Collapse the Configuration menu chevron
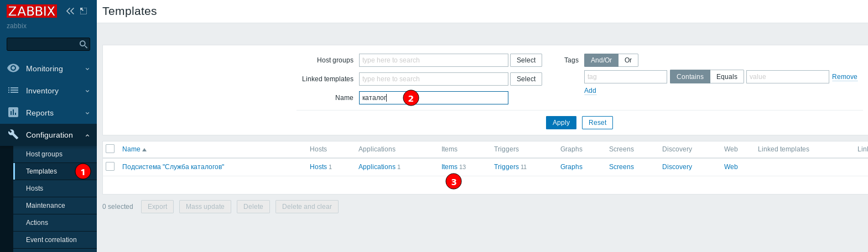 coord(87,135)
